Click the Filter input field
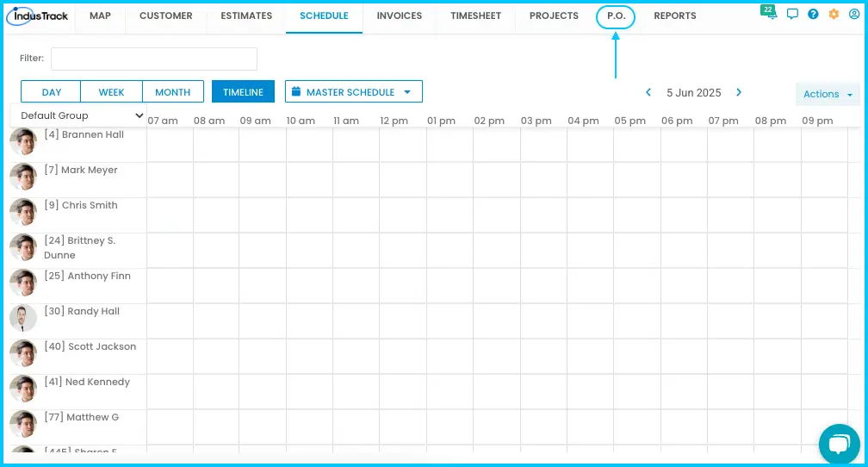The height and width of the screenshot is (467, 868). [154, 59]
